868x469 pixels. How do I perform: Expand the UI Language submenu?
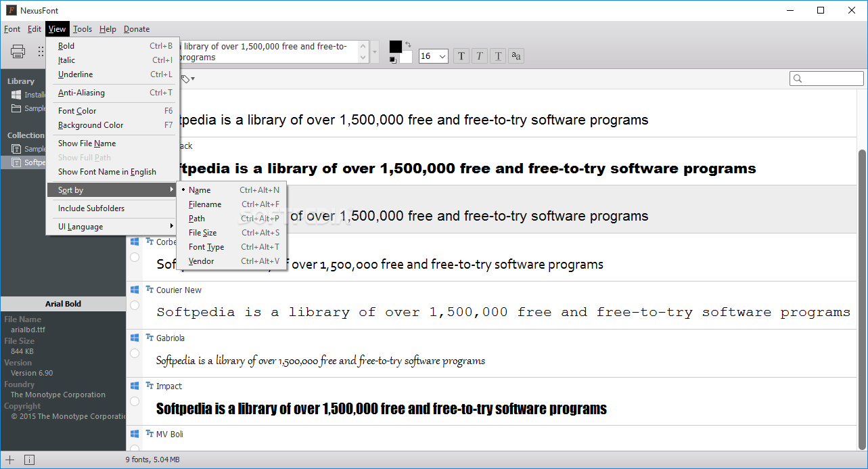[x=113, y=227]
